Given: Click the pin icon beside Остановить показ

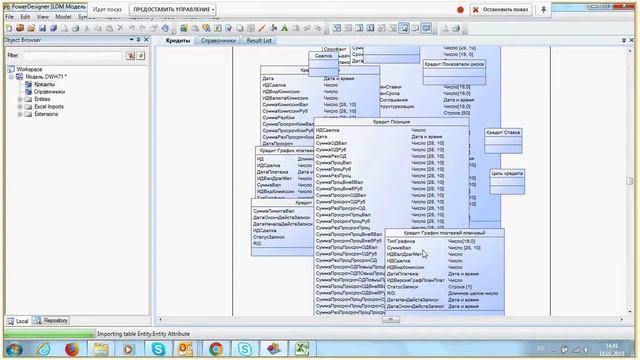Looking at the screenshot, I should coord(544,9).
